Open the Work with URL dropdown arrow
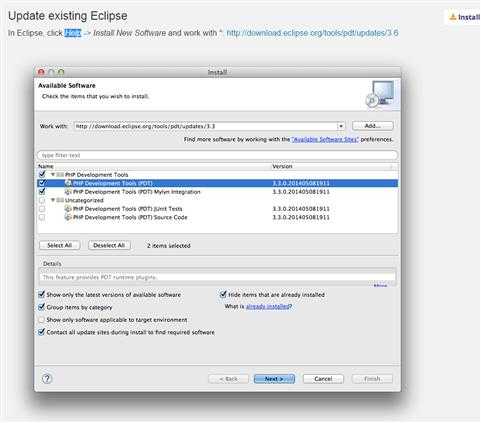This screenshot has width=481, height=423. click(x=341, y=126)
